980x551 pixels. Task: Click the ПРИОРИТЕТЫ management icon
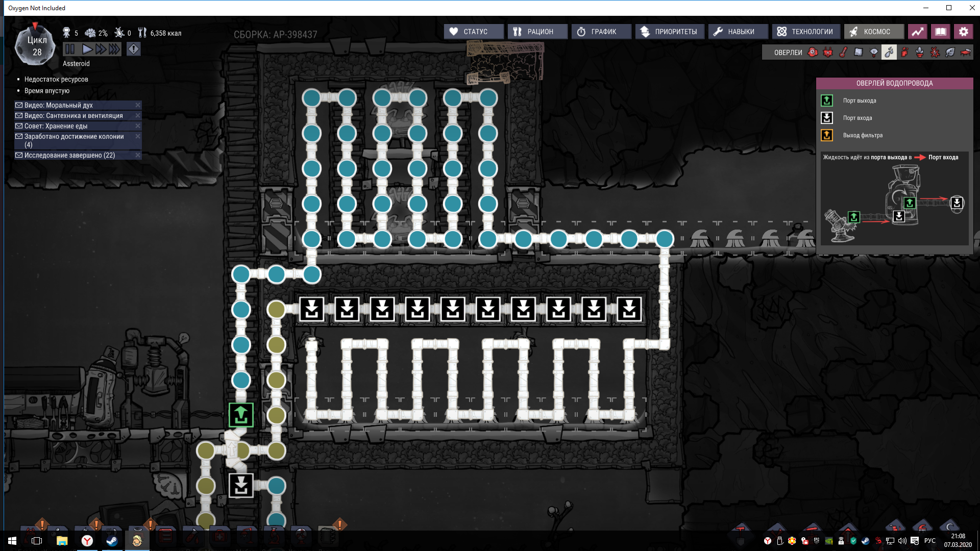pos(669,32)
